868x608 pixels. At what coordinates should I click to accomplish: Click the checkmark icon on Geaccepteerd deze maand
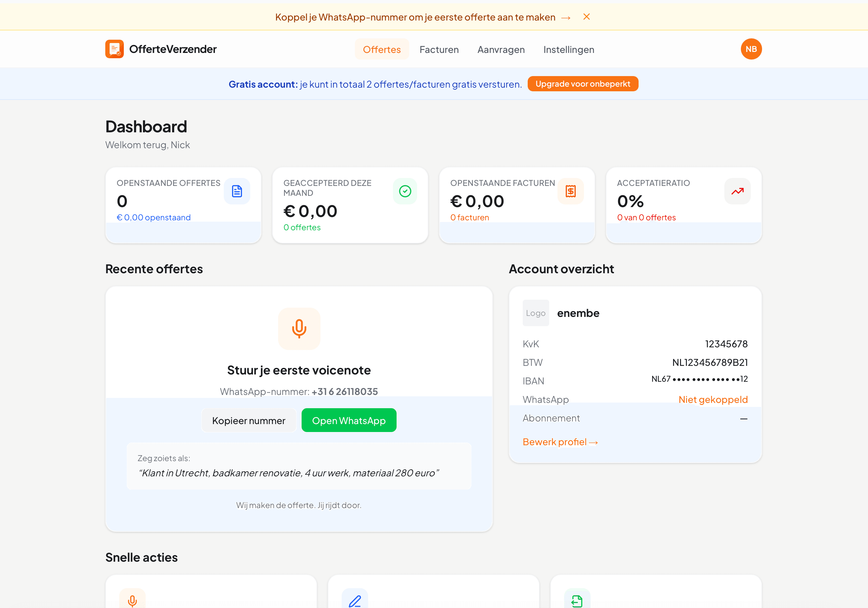(x=405, y=191)
